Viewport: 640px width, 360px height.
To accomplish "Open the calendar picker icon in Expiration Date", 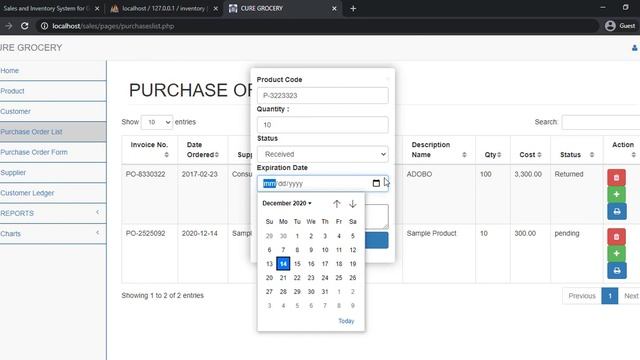I will (376, 183).
